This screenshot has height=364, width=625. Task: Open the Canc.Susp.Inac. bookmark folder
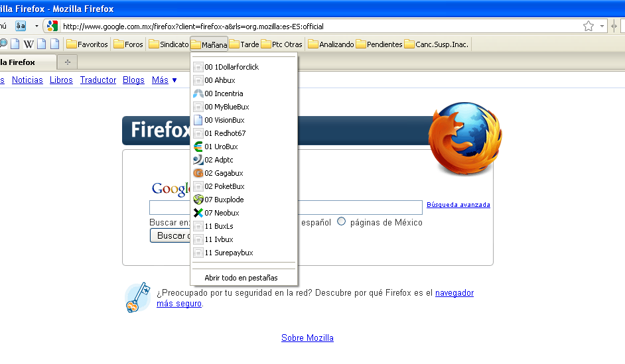[x=437, y=44]
